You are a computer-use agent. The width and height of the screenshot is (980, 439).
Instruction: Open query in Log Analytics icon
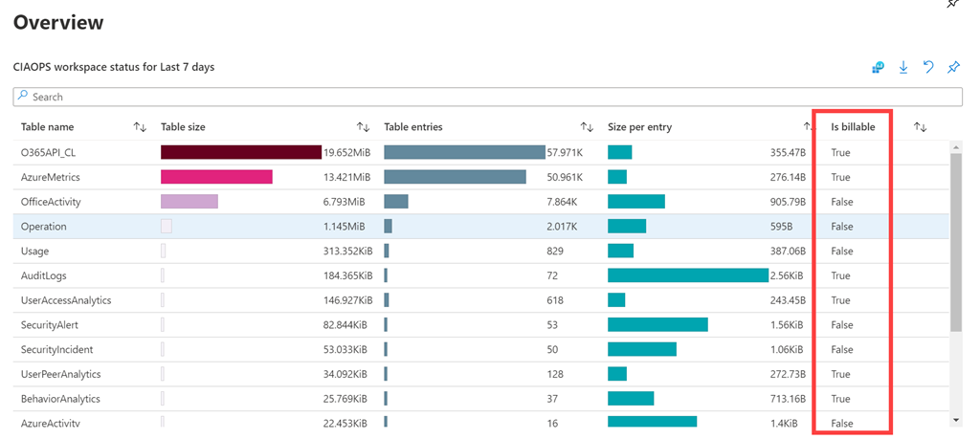[879, 67]
